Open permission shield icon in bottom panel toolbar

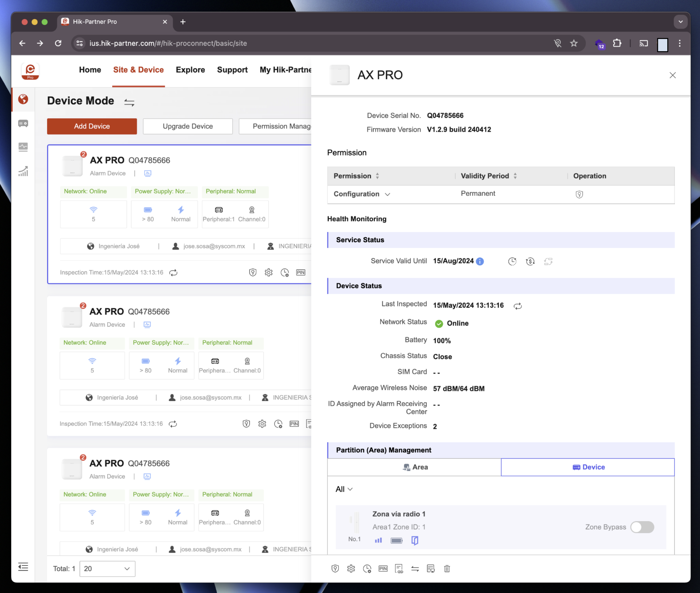click(335, 568)
